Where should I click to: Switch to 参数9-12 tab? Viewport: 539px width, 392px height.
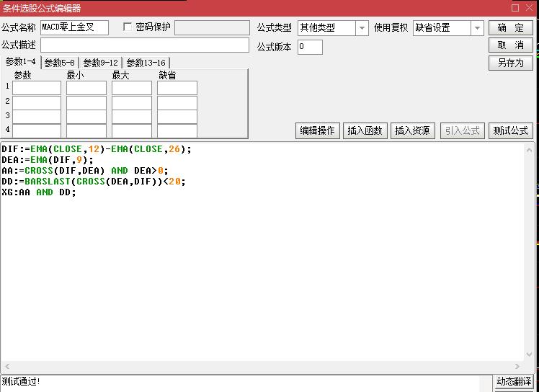(x=100, y=63)
